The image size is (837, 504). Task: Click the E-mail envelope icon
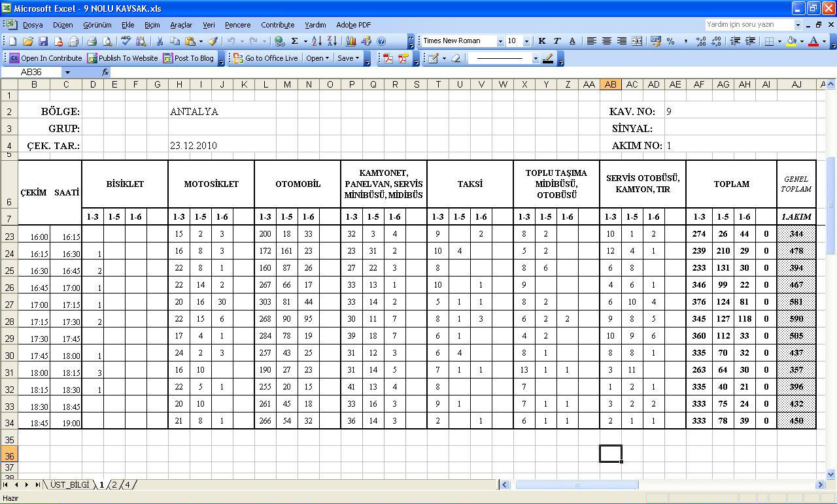point(73,41)
